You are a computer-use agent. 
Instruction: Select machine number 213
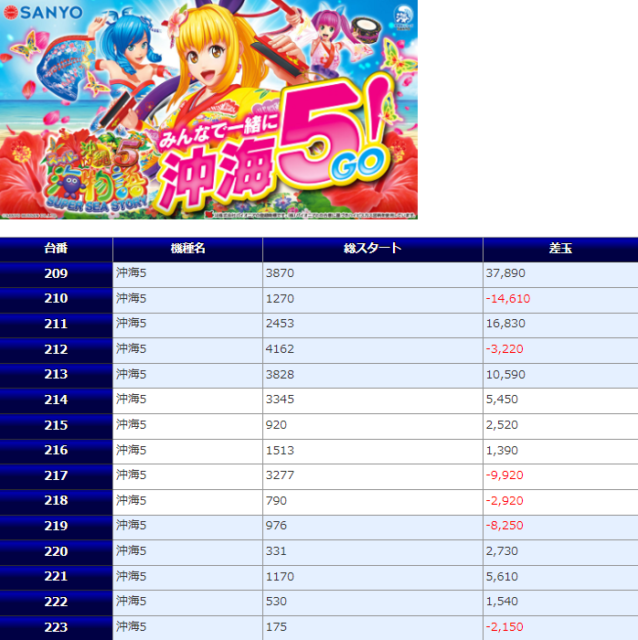[x=56, y=375]
